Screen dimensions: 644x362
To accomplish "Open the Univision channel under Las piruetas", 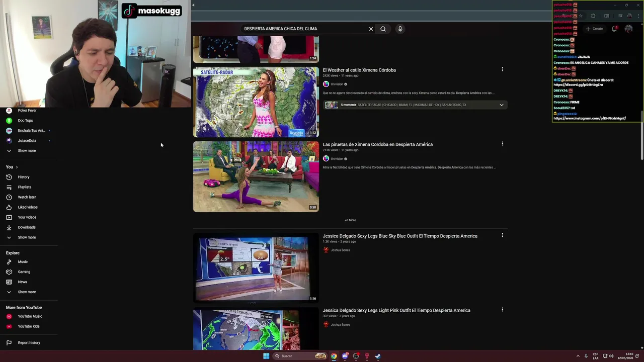I will point(337,159).
